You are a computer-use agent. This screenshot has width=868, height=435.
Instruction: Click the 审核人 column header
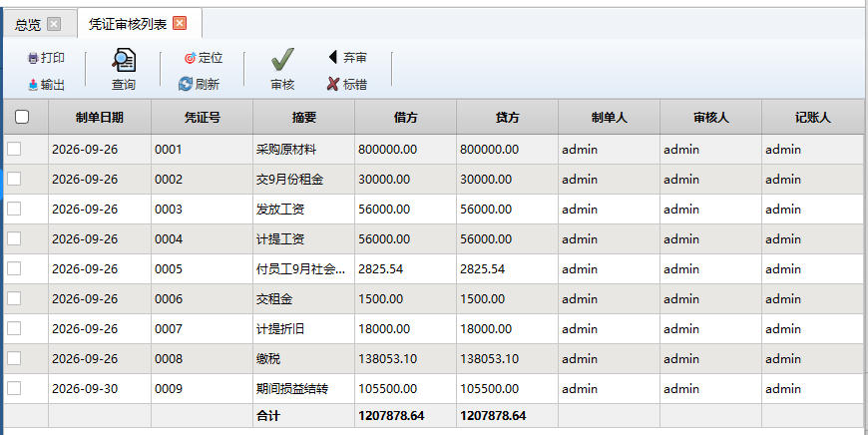point(711,118)
